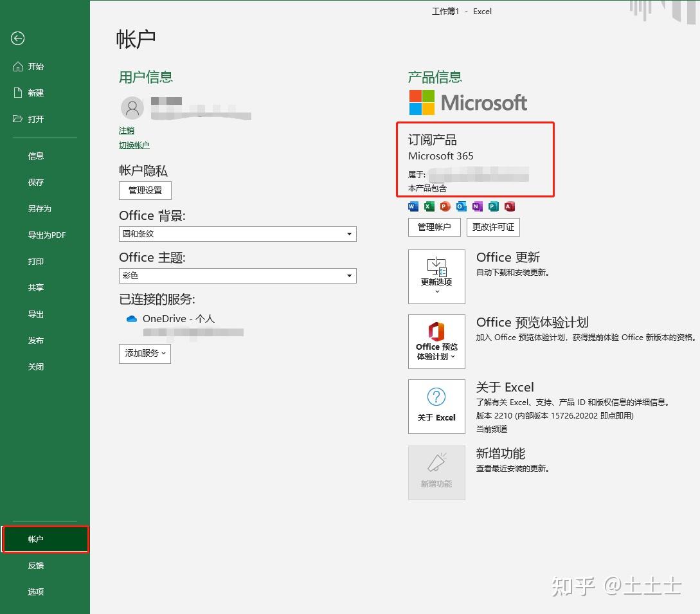
Task: Click the Excel app icon
Action: (x=429, y=206)
